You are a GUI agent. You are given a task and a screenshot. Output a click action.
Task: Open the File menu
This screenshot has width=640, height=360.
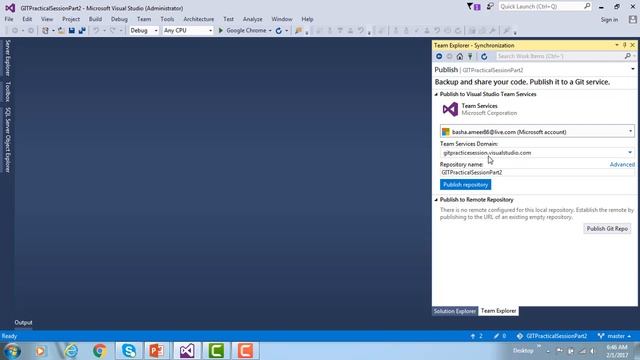[9, 19]
